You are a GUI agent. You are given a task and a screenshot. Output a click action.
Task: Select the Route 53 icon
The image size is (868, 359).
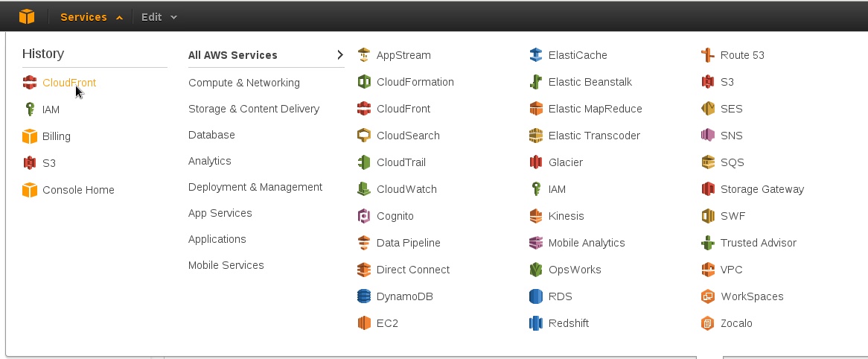click(x=707, y=55)
